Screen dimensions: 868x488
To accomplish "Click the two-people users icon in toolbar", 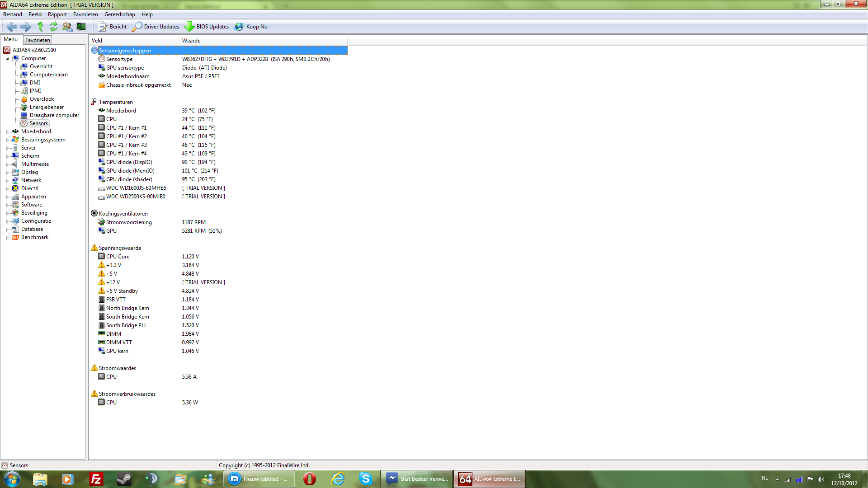I will (67, 27).
